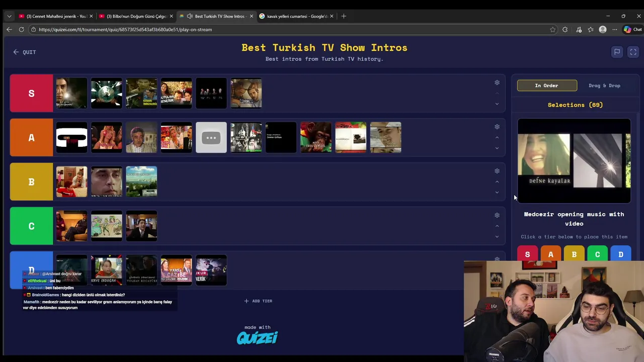The image size is (644, 362).
Task: Click 'Medcezir opening music with video' title
Action: tap(574, 219)
